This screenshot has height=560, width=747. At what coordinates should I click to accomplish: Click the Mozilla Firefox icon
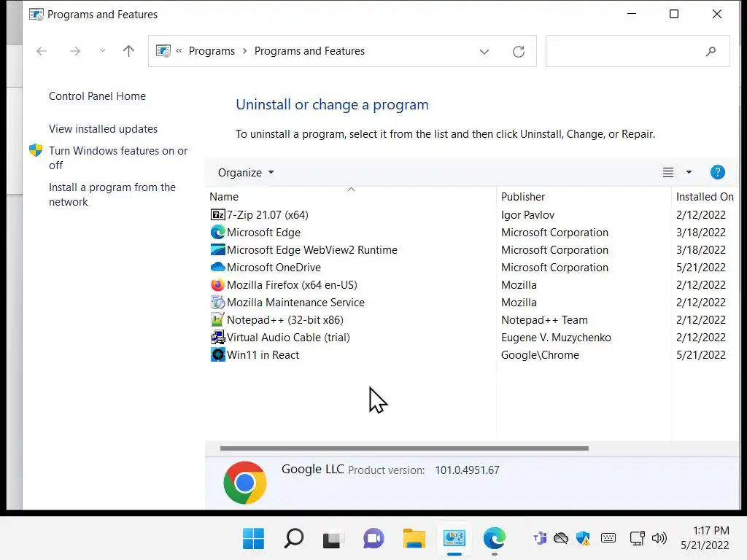pos(217,285)
